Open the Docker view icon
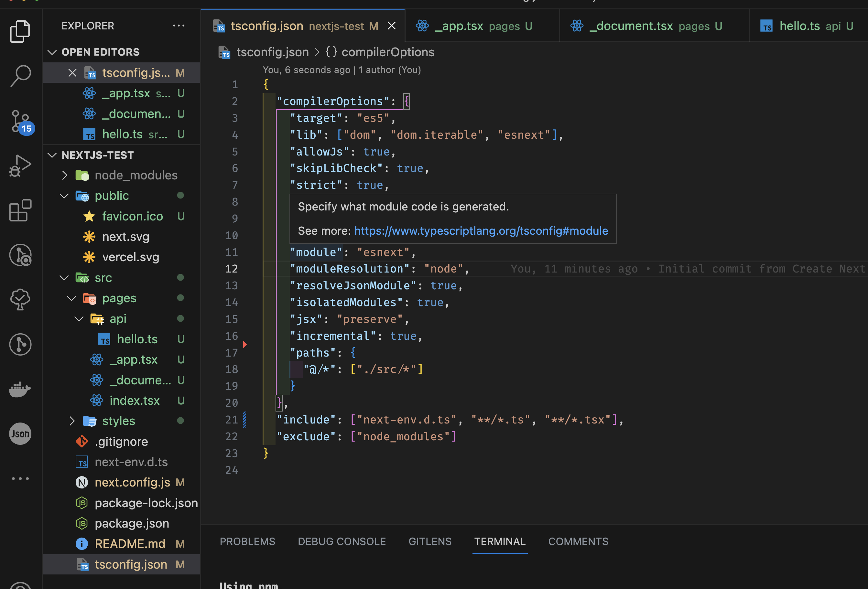Screen dimensions: 868x589 tap(21, 389)
